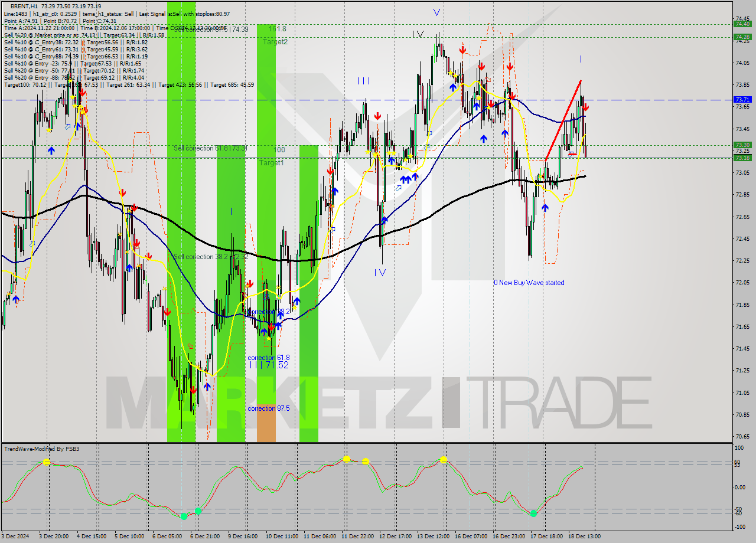Click the 74.26 green price tag
Screen dimensions: 756x543
(742, 37)
